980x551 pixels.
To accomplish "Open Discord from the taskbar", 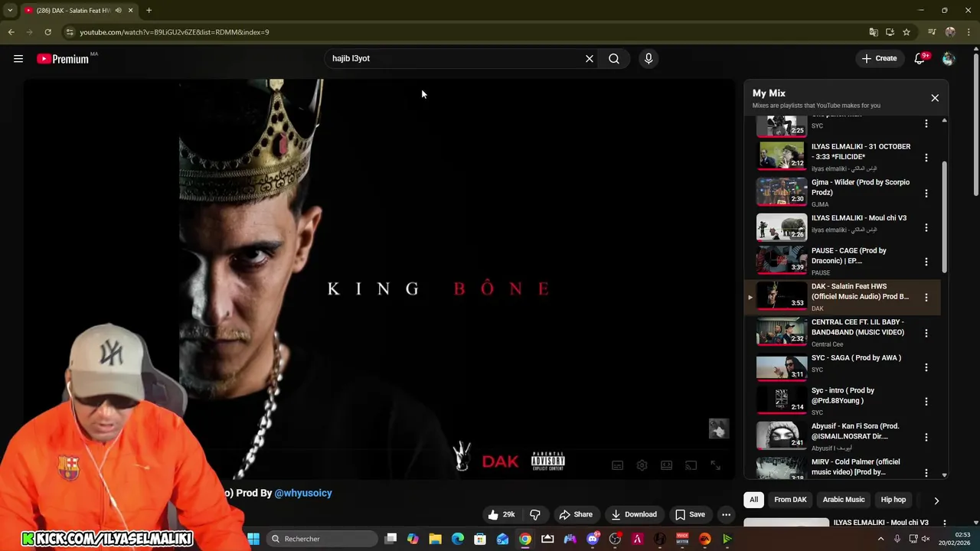I will click(x=593, y=539).
